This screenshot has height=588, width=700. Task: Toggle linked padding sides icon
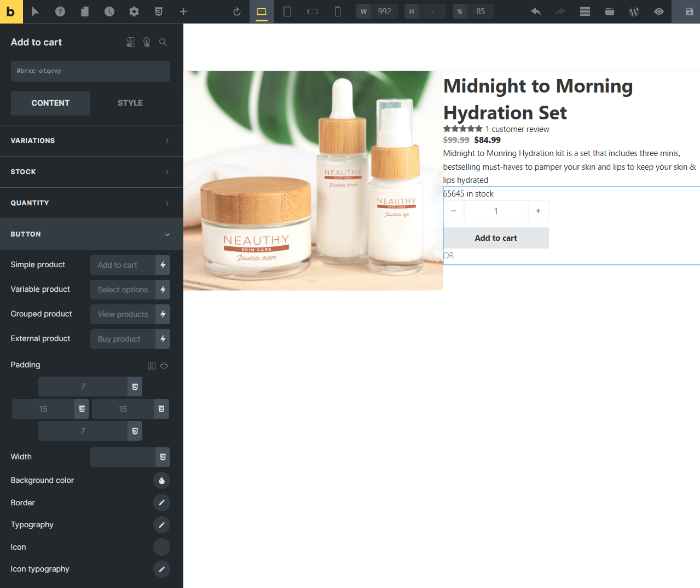pos(152,366)
